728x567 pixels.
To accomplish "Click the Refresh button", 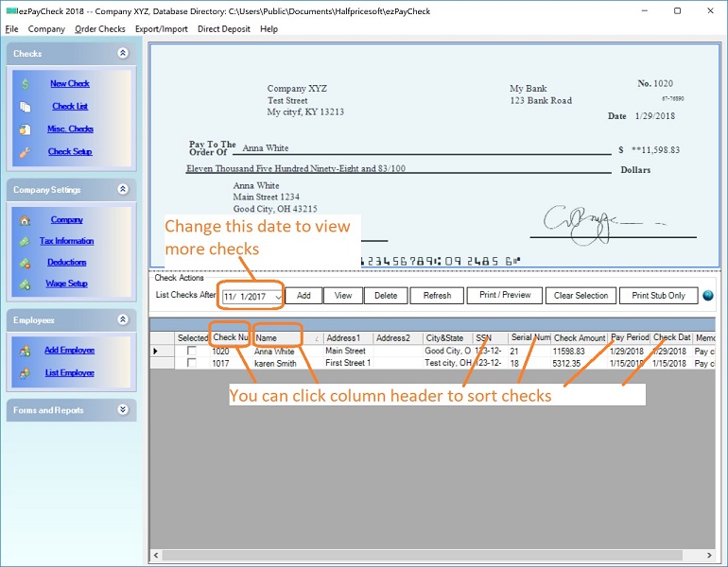I will 437,296.
